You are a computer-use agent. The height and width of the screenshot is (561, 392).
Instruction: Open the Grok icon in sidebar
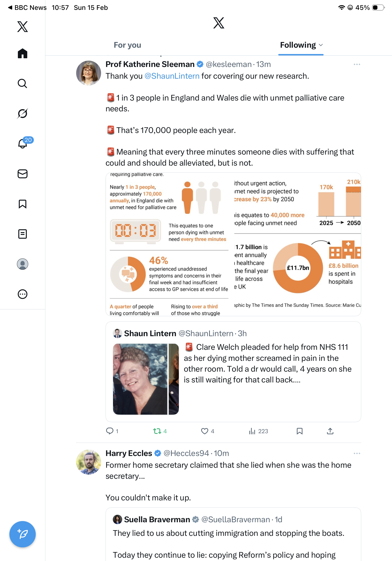[x=22, y=114]
